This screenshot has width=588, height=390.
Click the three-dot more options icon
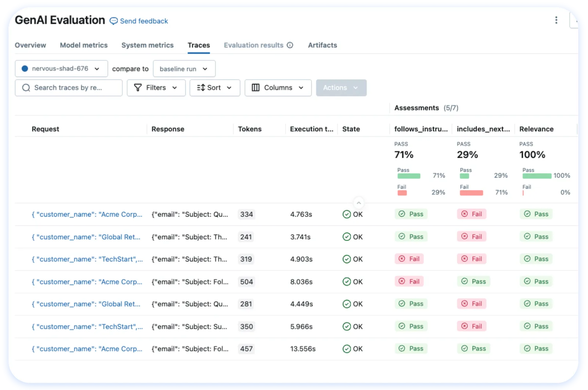pos(556,20)
